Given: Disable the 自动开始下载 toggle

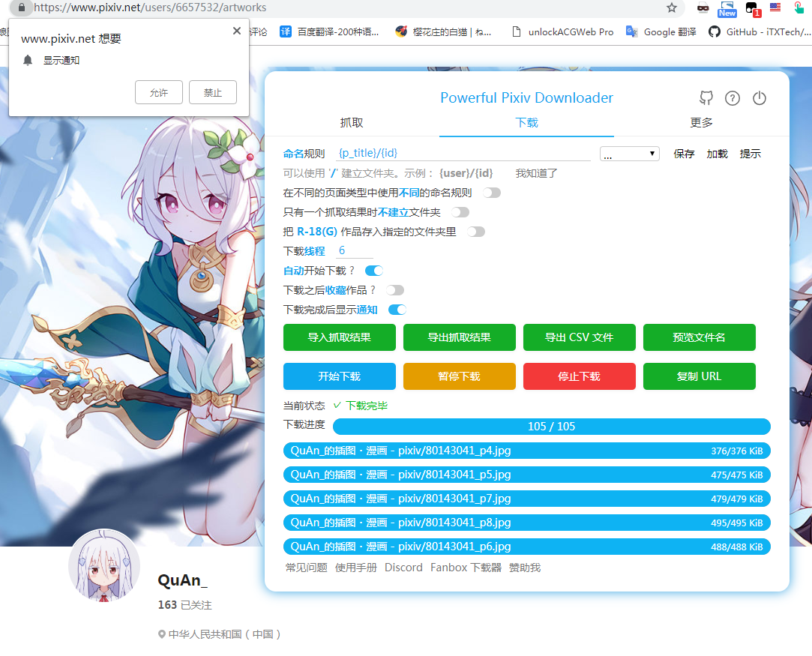Looking at the screenshot, I should 373,270.
